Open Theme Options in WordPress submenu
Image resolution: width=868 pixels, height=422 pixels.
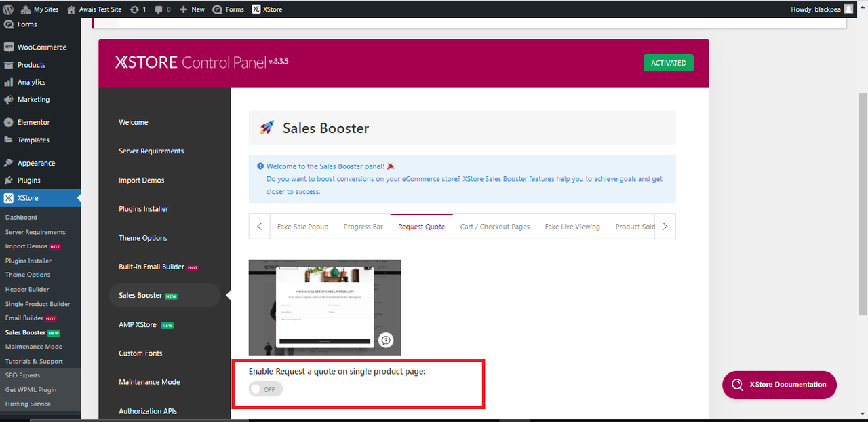tap(28, 275)
